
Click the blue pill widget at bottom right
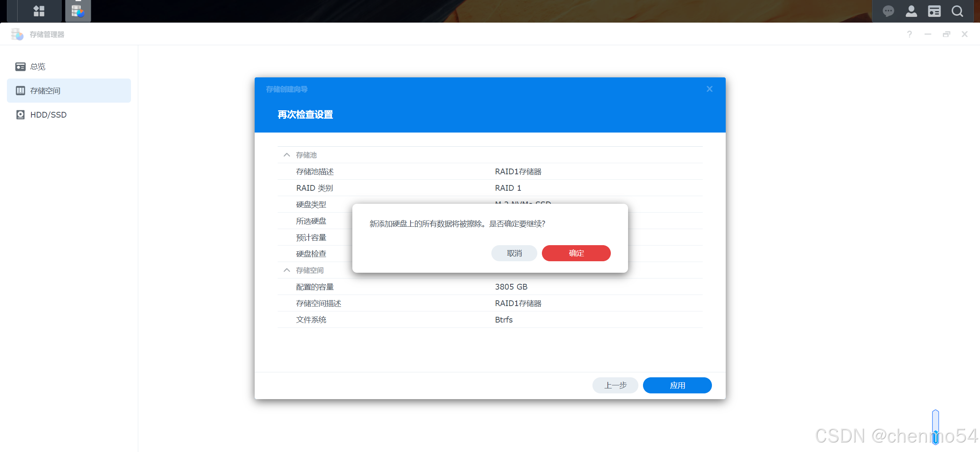[935, 427]
